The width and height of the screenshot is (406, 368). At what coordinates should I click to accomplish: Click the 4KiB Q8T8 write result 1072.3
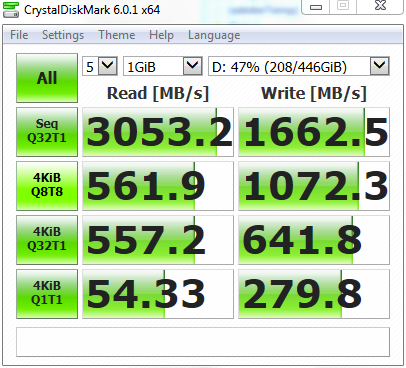(314, 186)
